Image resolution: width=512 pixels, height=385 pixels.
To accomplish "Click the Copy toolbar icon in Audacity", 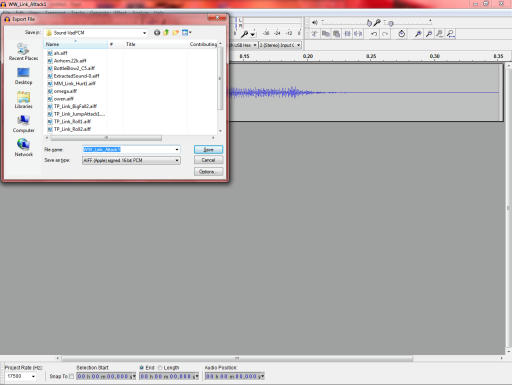I will (x=326, y=34).
